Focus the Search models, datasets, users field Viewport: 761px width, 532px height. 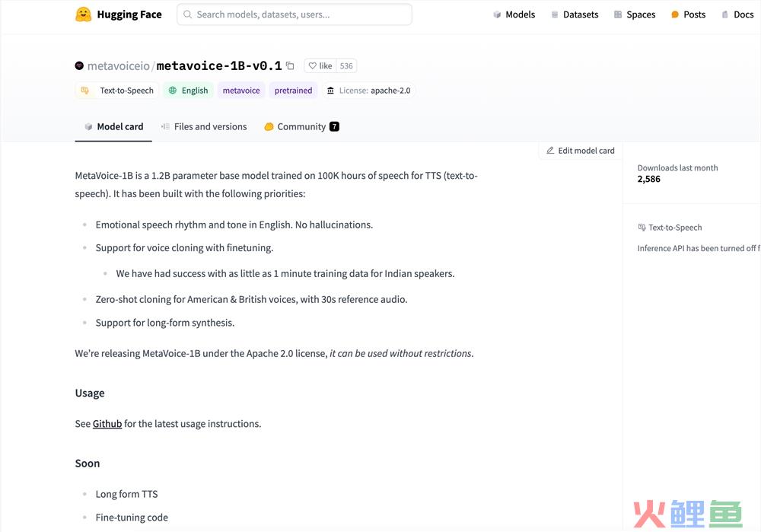pos(294,14)
